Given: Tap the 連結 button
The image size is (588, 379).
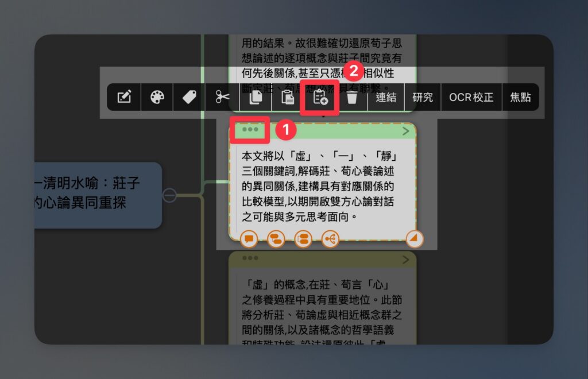Looking at the screenshot, I should tap(386, 97).
